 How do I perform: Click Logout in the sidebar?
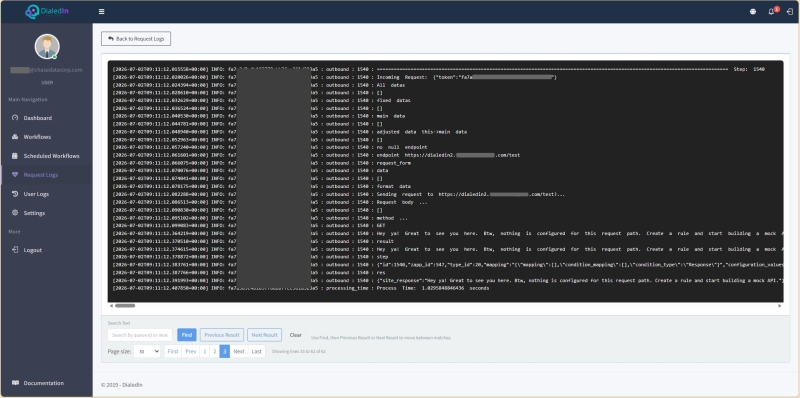click(x=33, y=250)
